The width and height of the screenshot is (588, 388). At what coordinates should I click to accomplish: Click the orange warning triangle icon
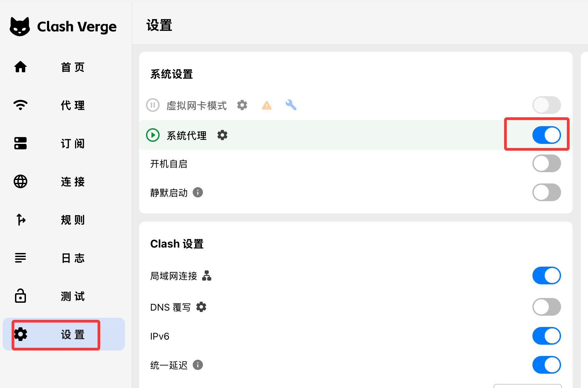tap(267, 105)
